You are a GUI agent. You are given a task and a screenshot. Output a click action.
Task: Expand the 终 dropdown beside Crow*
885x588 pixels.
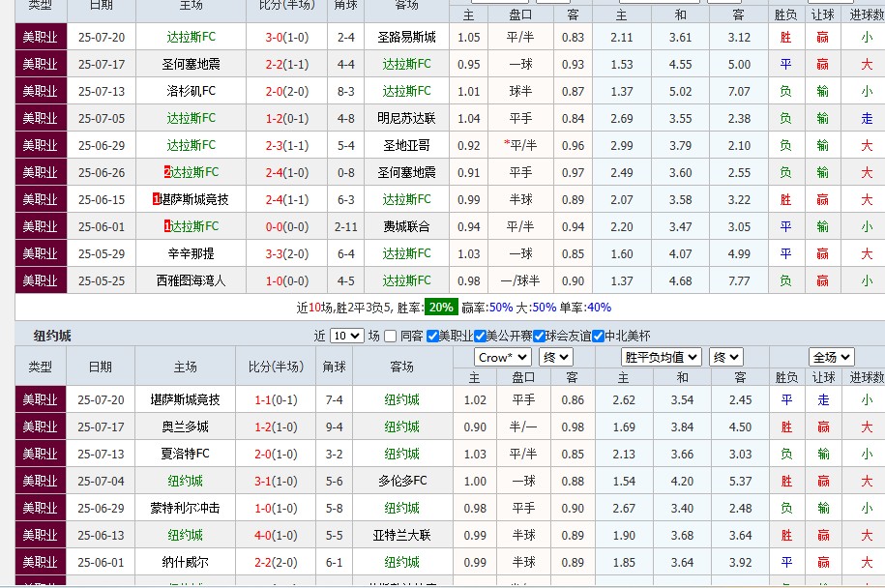pyautogui.click(x=556, y=357)
